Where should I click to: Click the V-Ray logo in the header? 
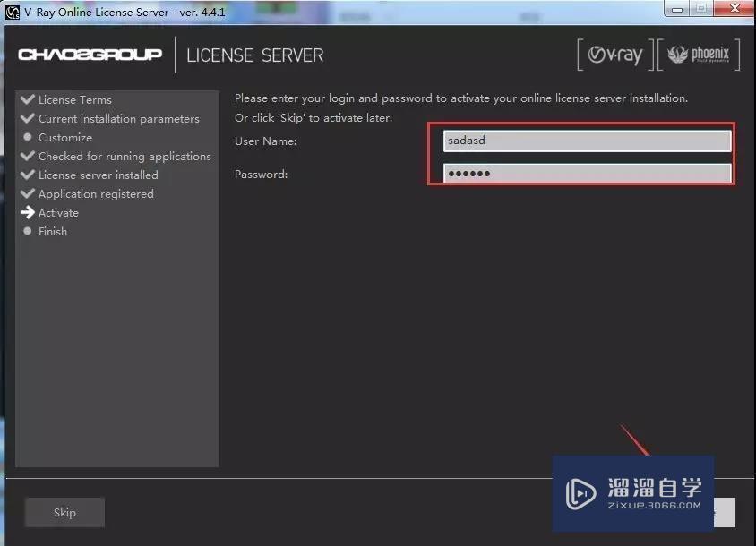(615, 55)
